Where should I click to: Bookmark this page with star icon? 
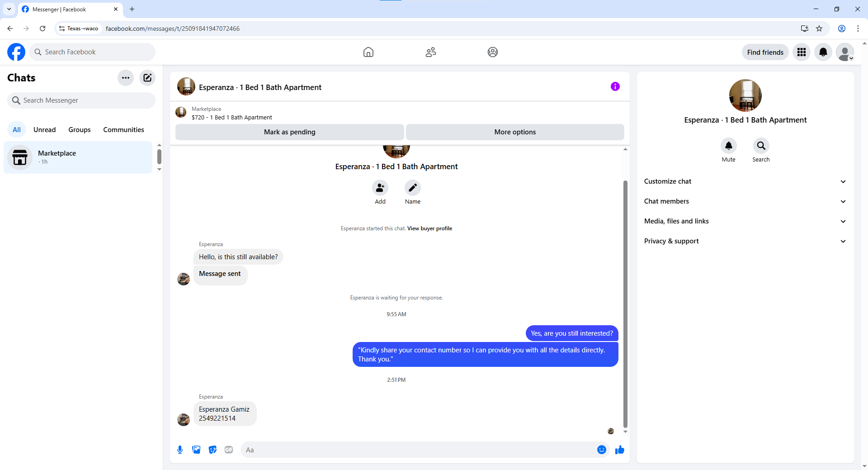819,28
